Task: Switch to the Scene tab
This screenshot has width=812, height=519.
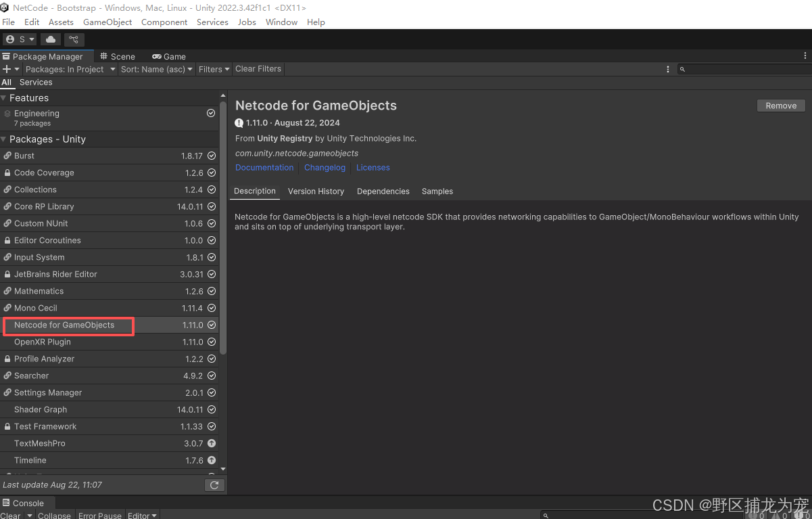Action: coord(118,57)
